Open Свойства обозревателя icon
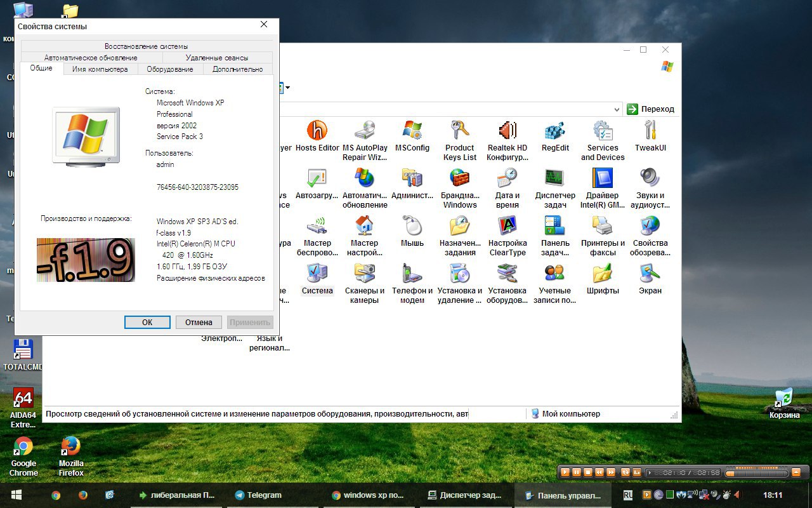 650,236
